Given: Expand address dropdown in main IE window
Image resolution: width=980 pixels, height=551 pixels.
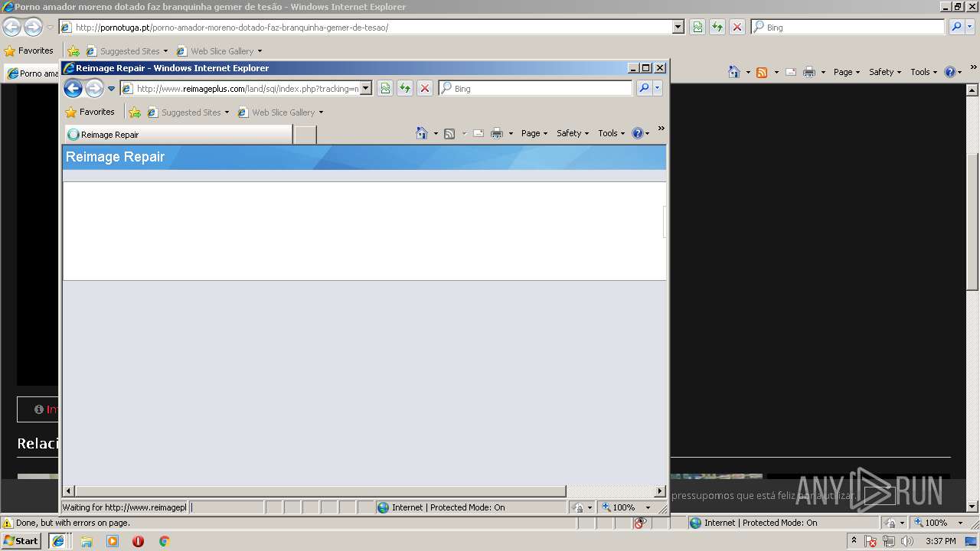Looking at the screenshot, I should (x=678, y=28).
